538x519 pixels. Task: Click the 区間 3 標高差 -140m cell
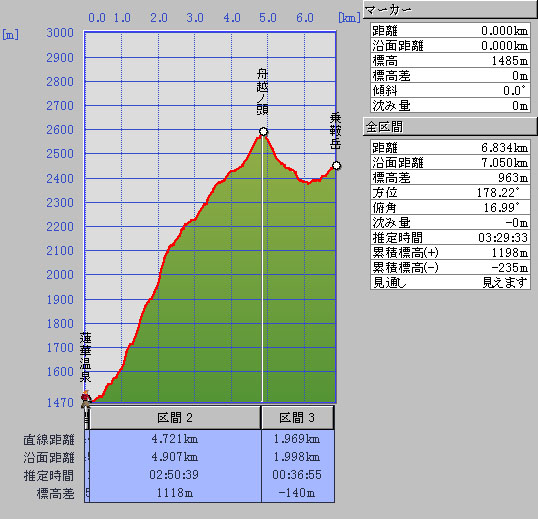(x=297, y=493)
